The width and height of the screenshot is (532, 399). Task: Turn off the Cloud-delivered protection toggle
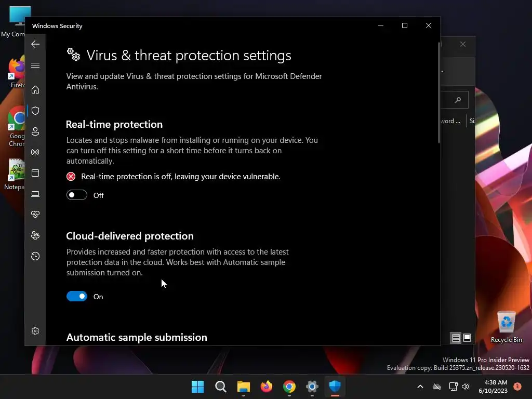[77, 297]
